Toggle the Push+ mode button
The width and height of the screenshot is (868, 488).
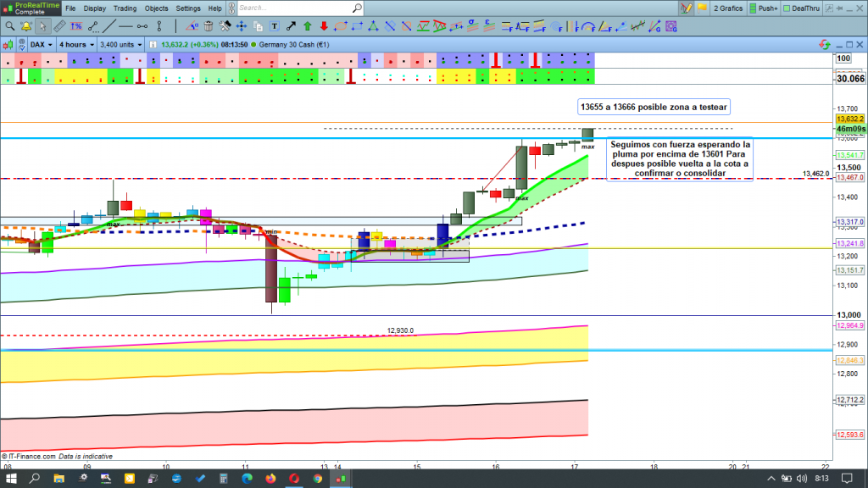763,8
